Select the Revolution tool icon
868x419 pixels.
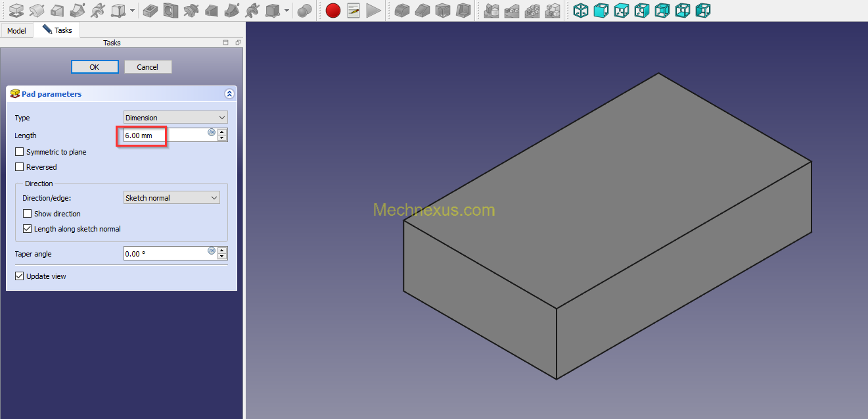tap(37, 11)
